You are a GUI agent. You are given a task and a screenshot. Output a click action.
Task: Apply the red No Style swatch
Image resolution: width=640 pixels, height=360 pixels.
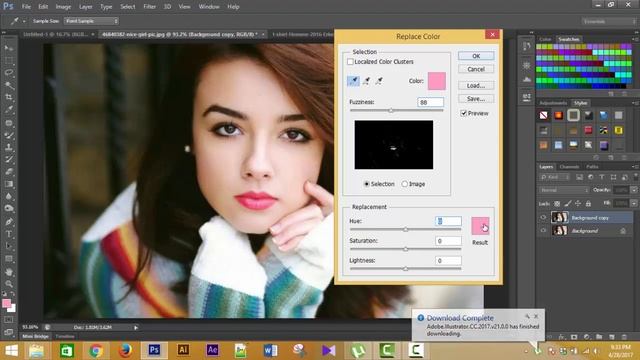click(x=543, y=116)
